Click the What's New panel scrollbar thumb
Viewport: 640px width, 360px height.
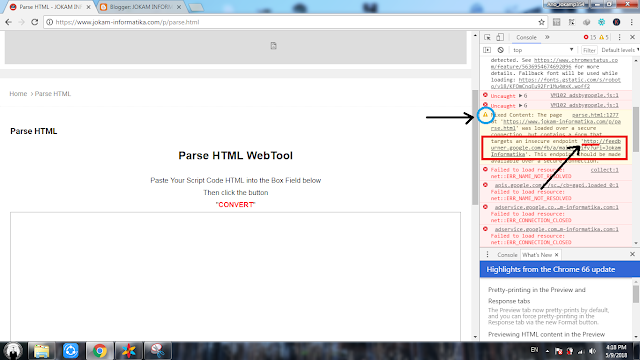click(636, 294)
